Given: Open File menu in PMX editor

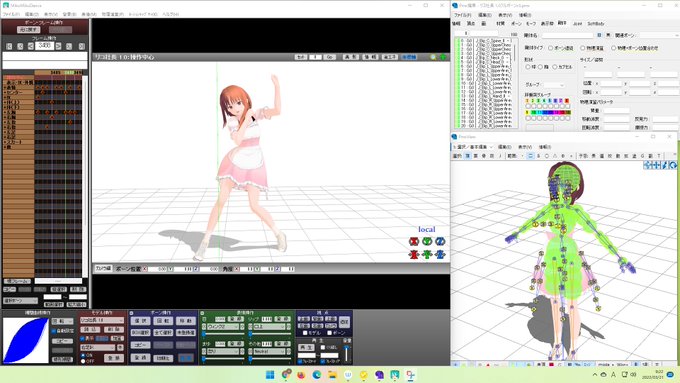Looking at the screenshot, I should pyautogui.click(x=462, y=15).
